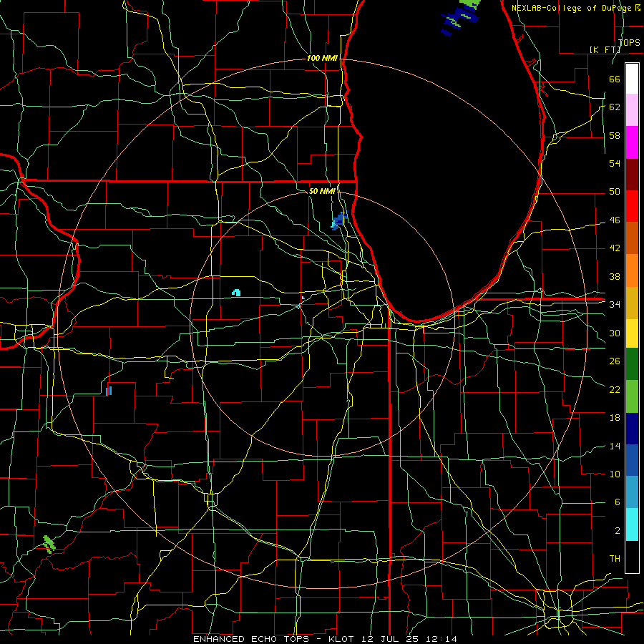Pick the gold legend swatch near 34
Image resolution: width=644 pixels, height=644 pixels.
632,303
